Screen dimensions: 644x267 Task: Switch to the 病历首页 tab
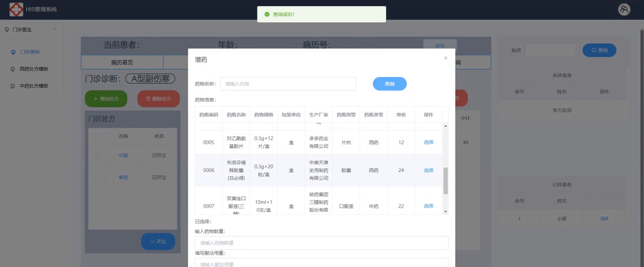(122, 63)
